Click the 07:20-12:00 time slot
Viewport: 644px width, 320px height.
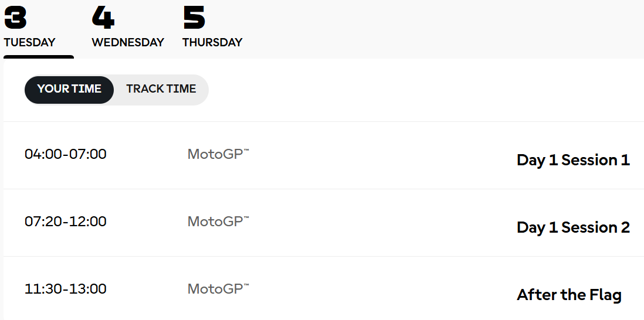click(66, 222)
